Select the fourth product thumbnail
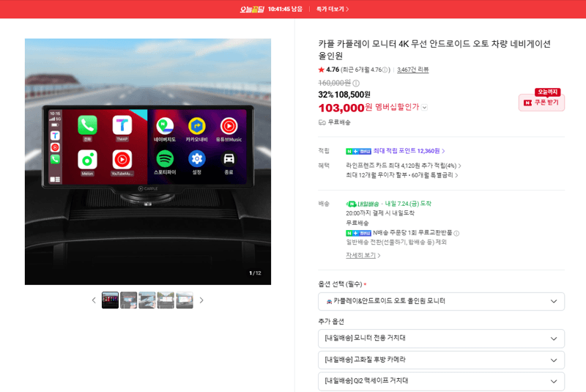Image resolution: width=586 pixels, height=392 pixels. (x=166, y=300)
